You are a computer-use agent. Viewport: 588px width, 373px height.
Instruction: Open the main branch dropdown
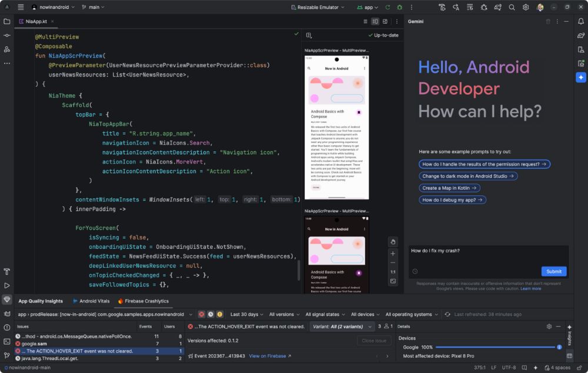(x=93, y=7)
